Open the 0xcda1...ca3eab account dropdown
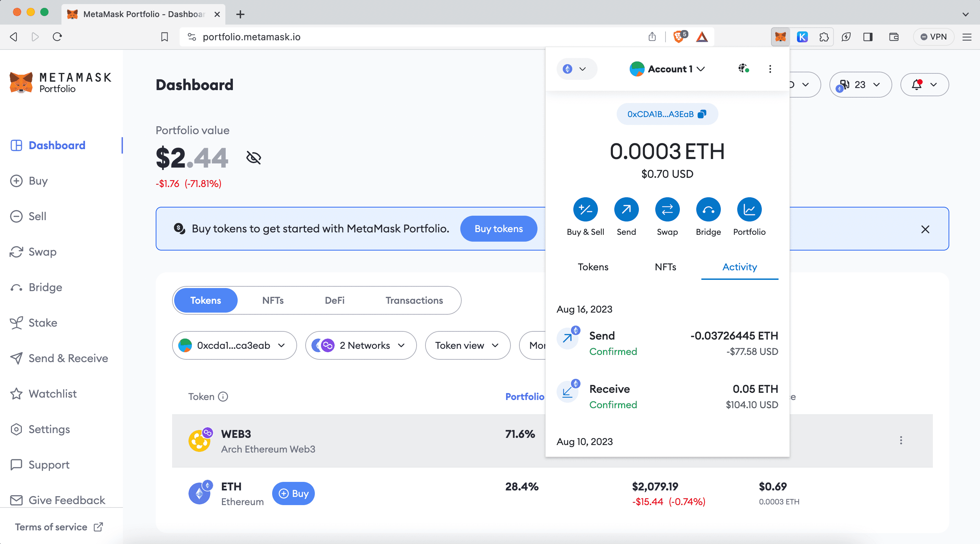The width and height of the screenshot is (980, 544). tap(234, 345)
